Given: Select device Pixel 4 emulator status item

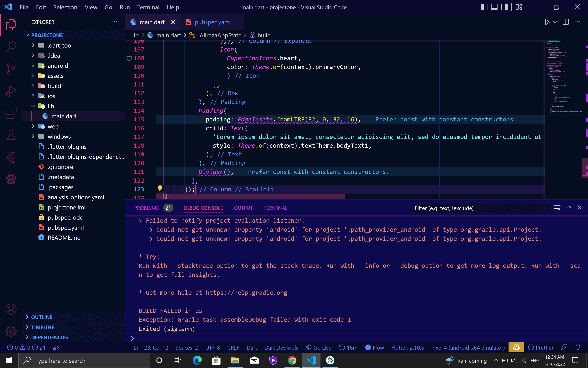Looking at the screenshot, I should tap(468, 348).
